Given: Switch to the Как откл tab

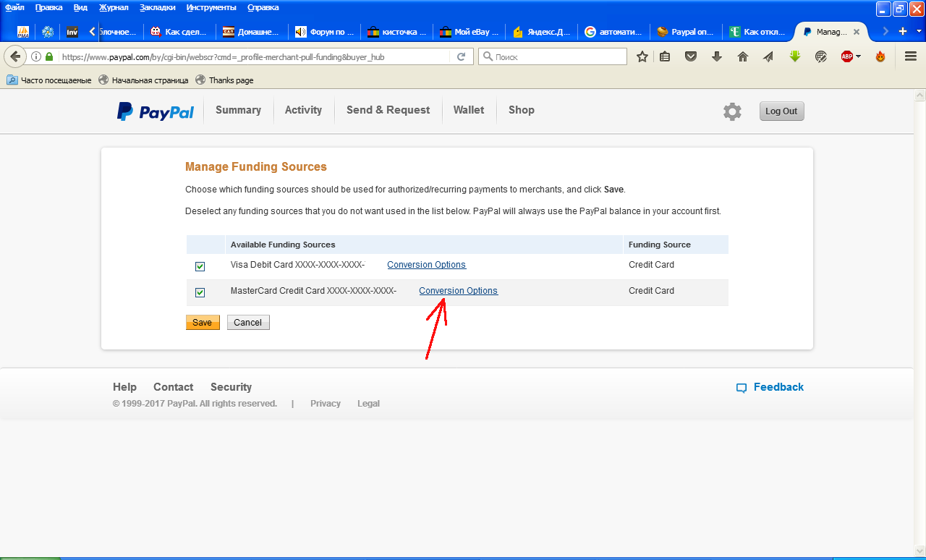Looking at the screenshot, I should tap(757, 32).
